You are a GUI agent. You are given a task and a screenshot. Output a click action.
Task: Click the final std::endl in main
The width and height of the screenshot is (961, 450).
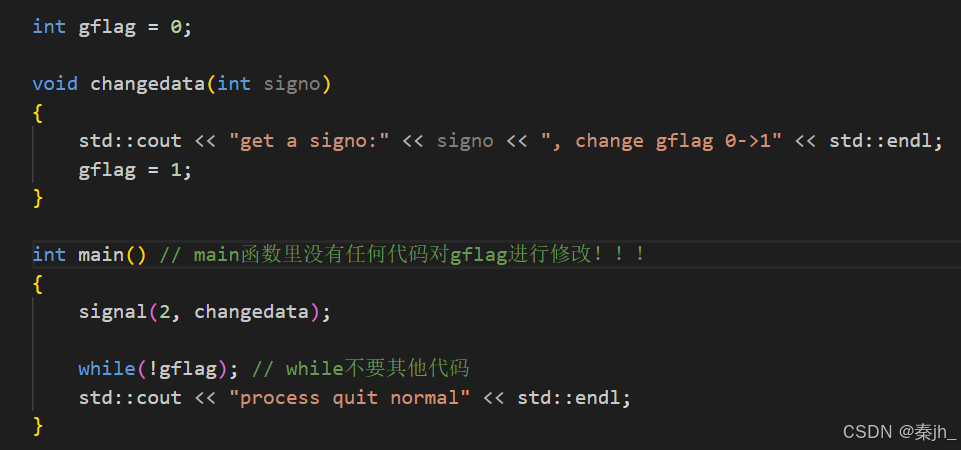[x=568, y=398]
